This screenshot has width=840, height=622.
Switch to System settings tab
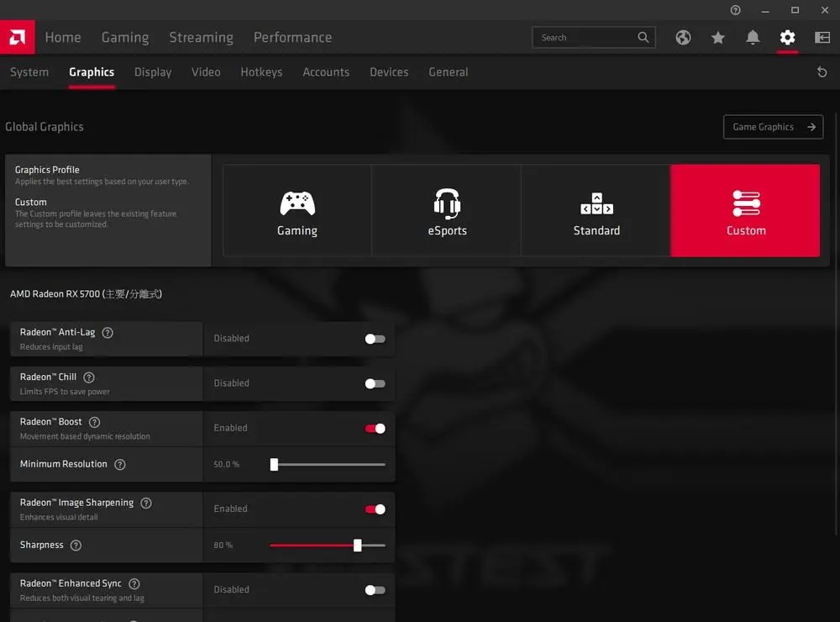pyautogui.click(x=29, y=71)
